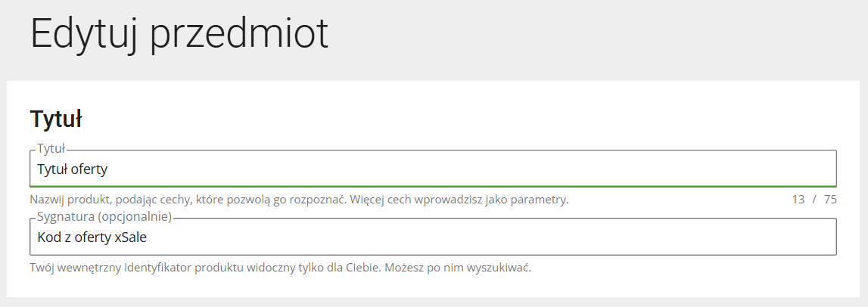Click the current character count "13"
Image resolution: width=868 pixels, height=307 pixels.
coord(798,200)
